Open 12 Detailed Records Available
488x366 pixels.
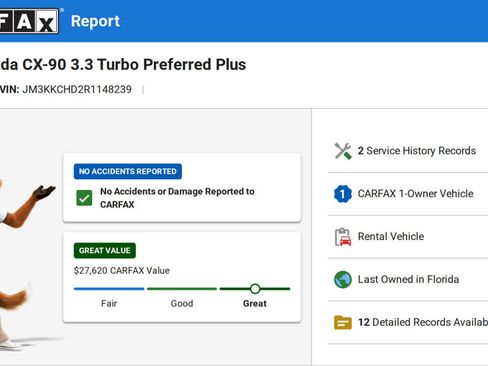pos(423,322)
